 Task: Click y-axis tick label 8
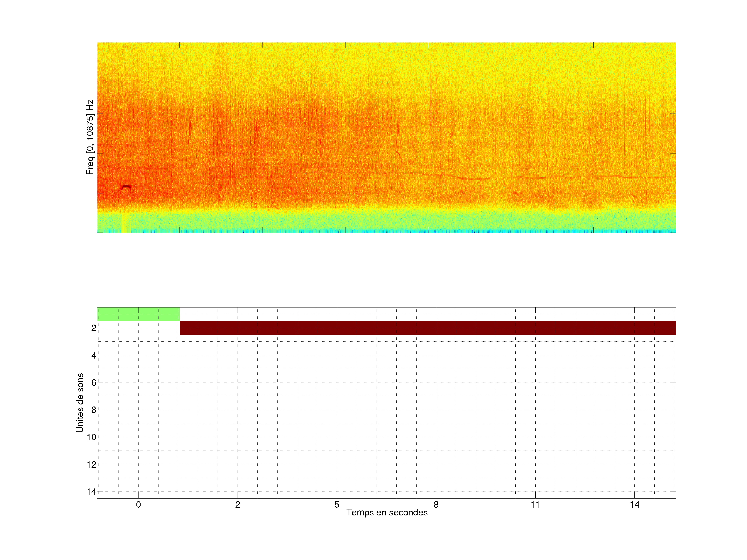click(x=94, y=410)
